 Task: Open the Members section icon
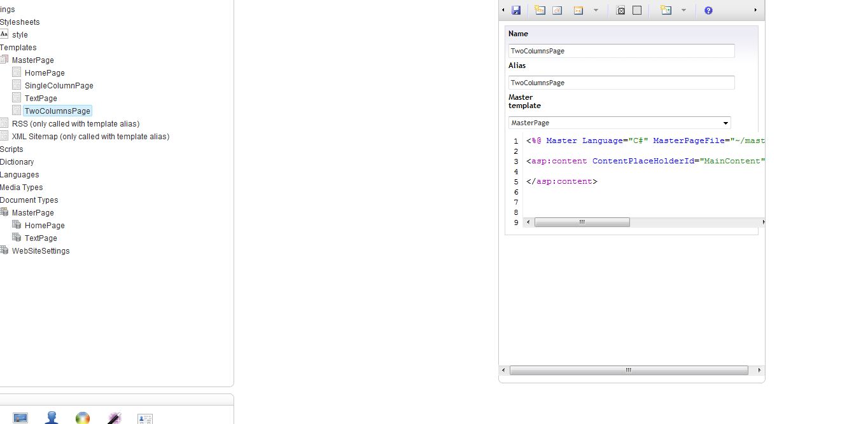tap(145, 418)
